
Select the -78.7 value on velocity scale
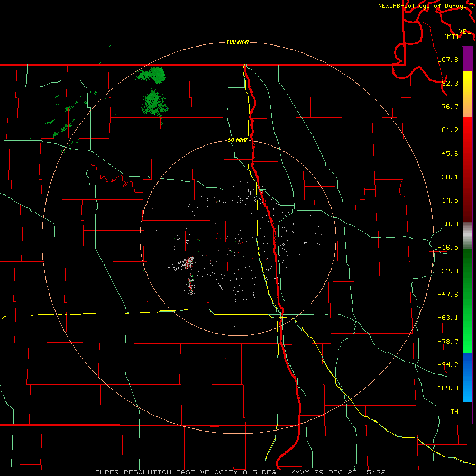(448, 342)
